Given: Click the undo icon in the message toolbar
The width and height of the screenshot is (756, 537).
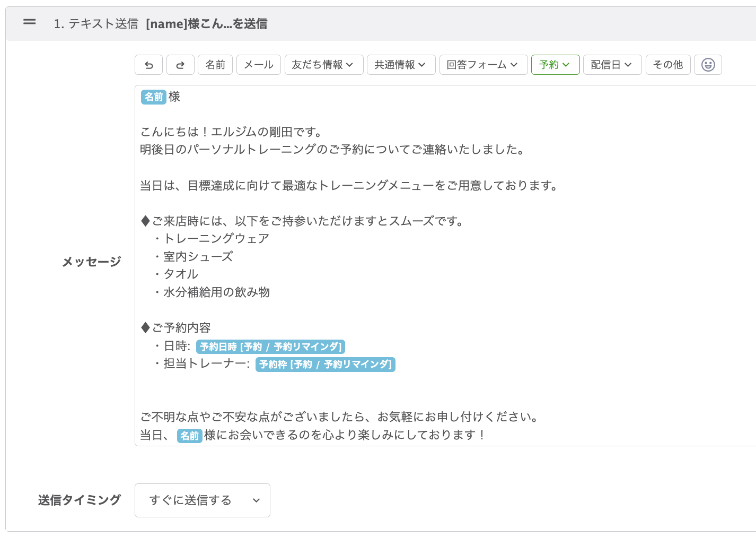Looking at the screenshot, I should (148, 65).
